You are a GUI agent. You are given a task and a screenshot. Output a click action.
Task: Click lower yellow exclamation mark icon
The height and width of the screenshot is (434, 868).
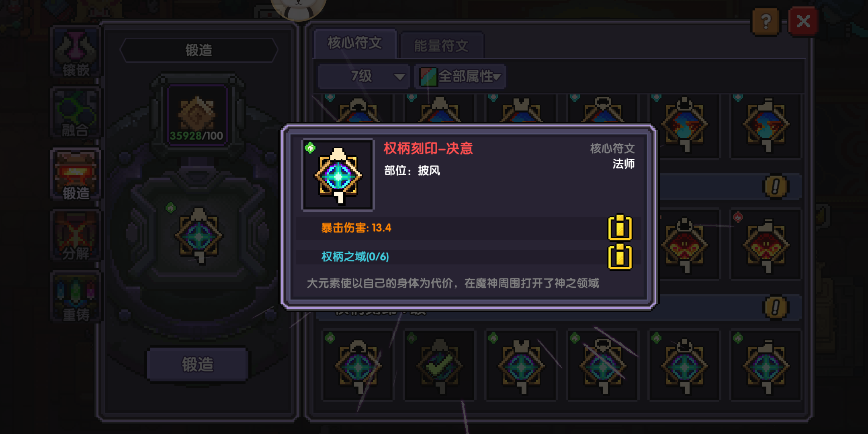[x=775, y=308]
